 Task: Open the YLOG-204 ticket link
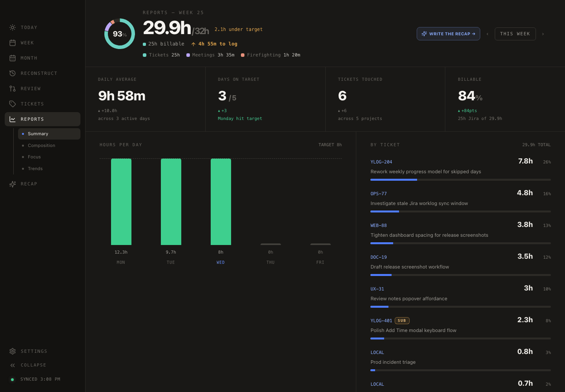[381, 162]
